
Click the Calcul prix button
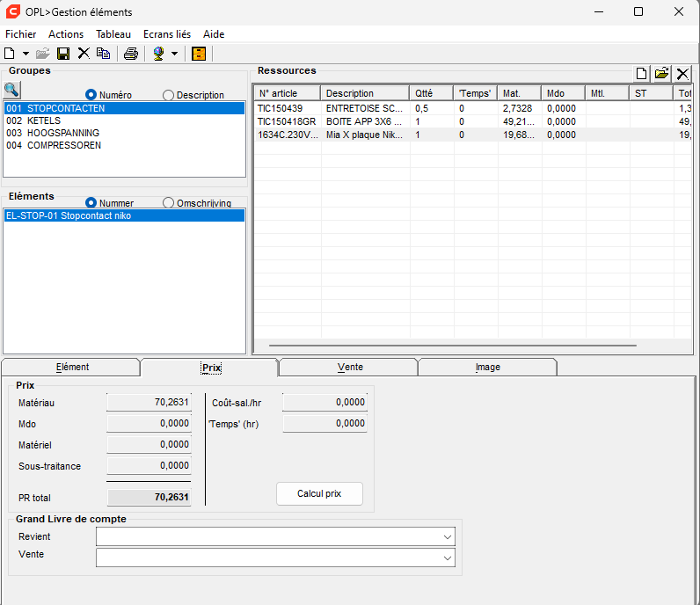(x=319, y=493)
